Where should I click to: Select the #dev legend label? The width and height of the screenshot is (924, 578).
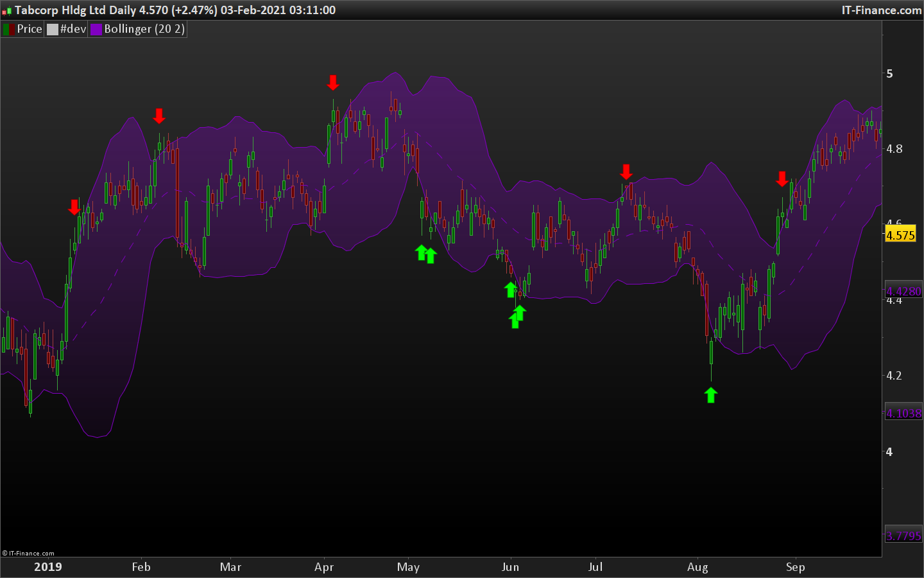(x=73, y=29)
